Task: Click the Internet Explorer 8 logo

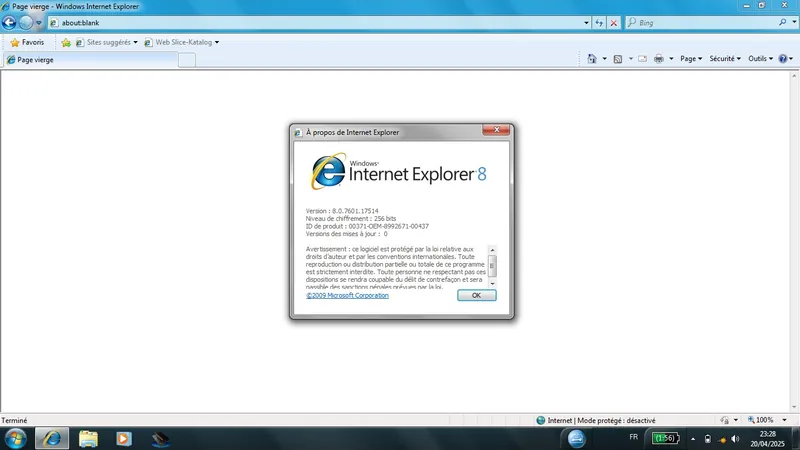Action: [398, 172]
